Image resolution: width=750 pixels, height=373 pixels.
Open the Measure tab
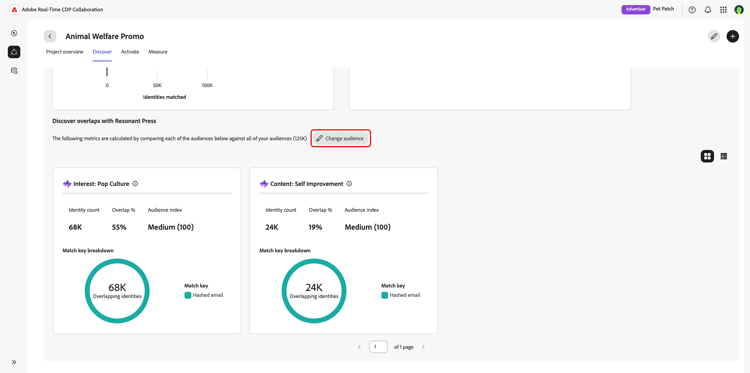[158, 52]
